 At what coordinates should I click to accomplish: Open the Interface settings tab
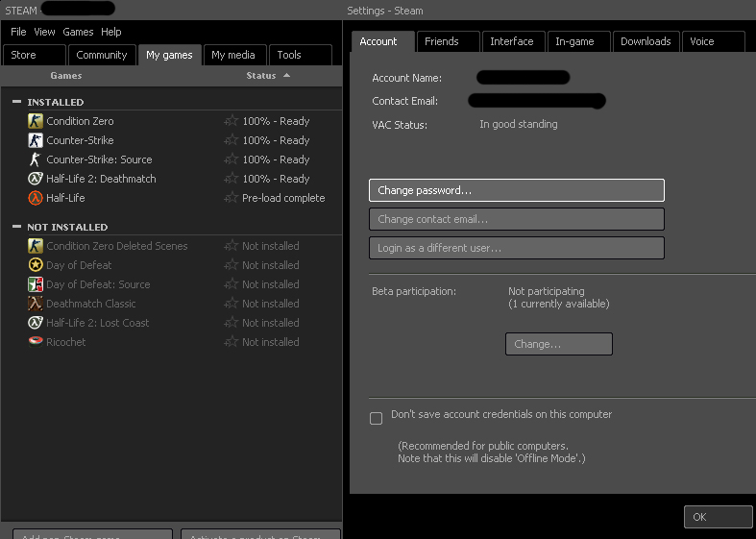click(x=514, y=41)
